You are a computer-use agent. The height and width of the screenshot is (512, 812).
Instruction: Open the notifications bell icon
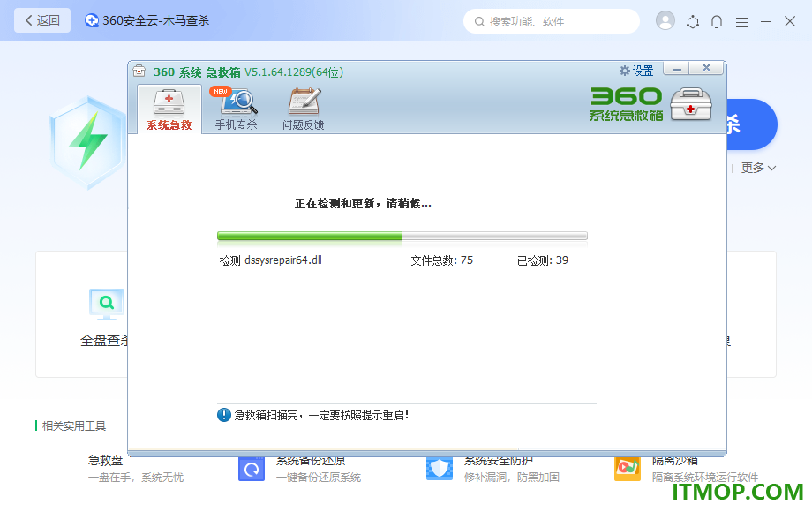pos(717,22)
